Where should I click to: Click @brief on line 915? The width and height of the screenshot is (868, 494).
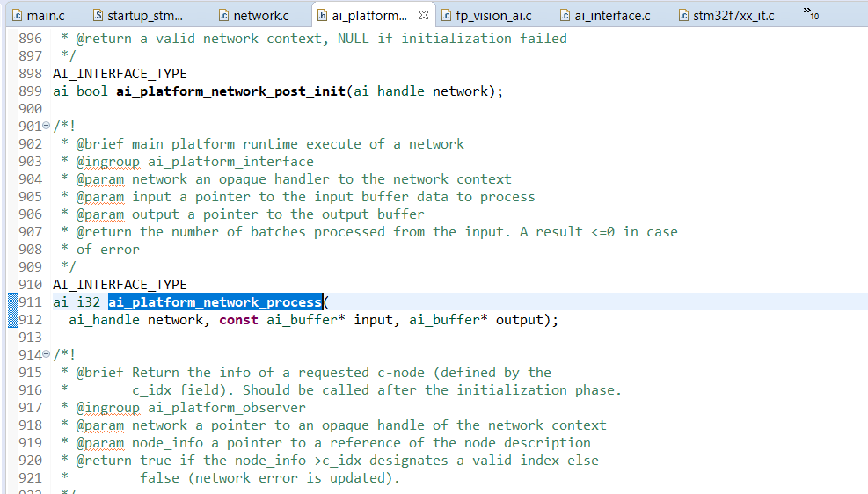click(x=99, y=373)
